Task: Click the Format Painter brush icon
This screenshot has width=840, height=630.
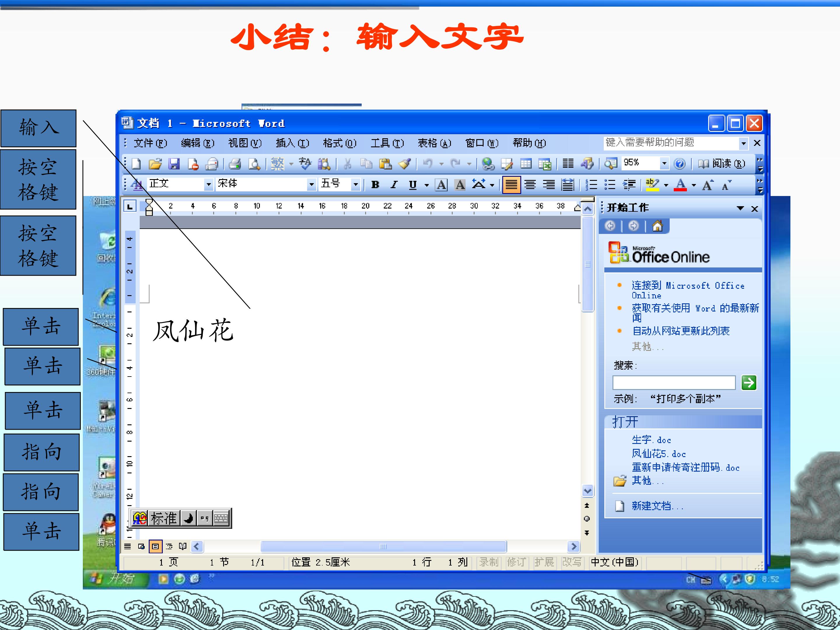Action: point(405,164)
